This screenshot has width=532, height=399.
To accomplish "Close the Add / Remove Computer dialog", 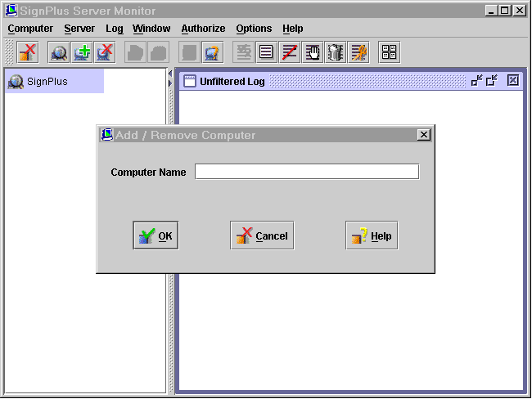I will (423, 135).
